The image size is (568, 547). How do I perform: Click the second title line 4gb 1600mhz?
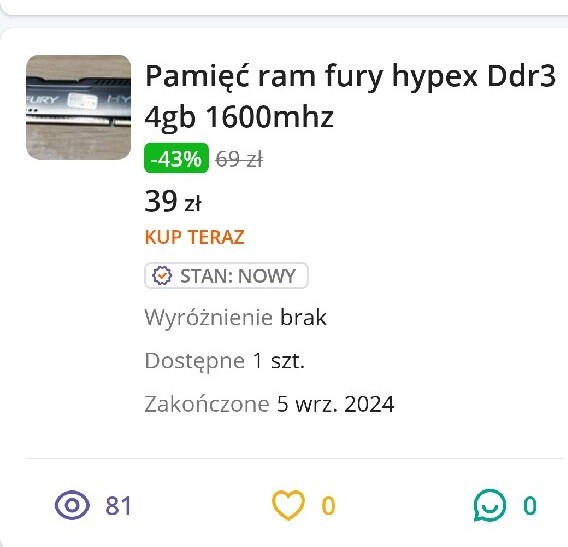tap(239, 117)
